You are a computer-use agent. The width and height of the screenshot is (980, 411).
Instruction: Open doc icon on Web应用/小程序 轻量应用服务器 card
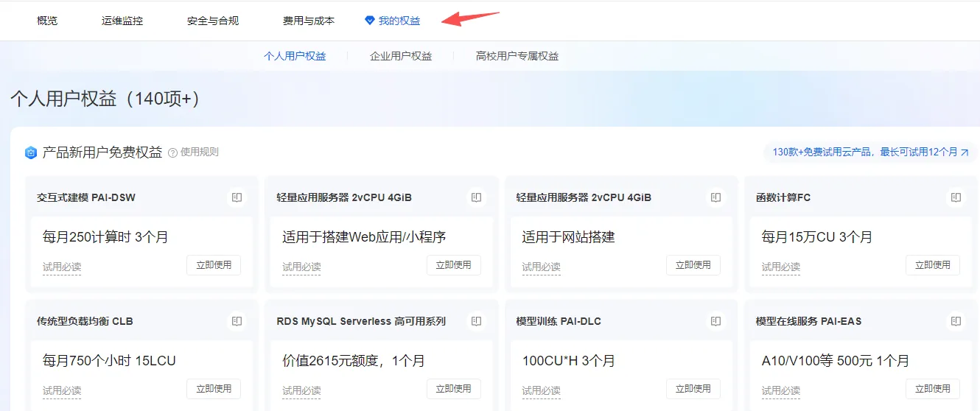coord(477,197)
